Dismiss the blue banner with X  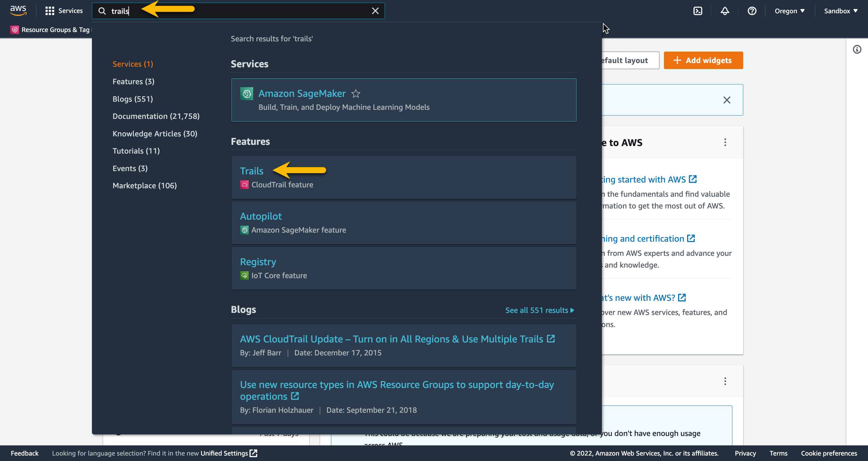point(726,100)
